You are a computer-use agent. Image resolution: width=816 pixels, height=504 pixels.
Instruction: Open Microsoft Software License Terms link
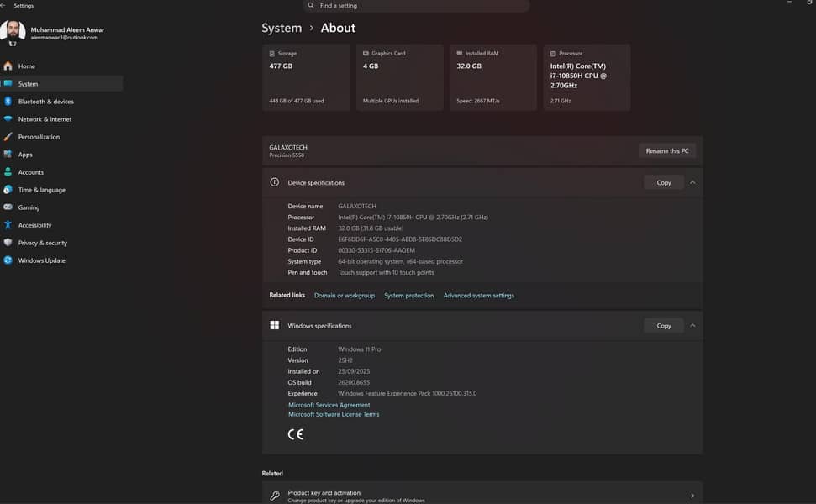[334, 414]
